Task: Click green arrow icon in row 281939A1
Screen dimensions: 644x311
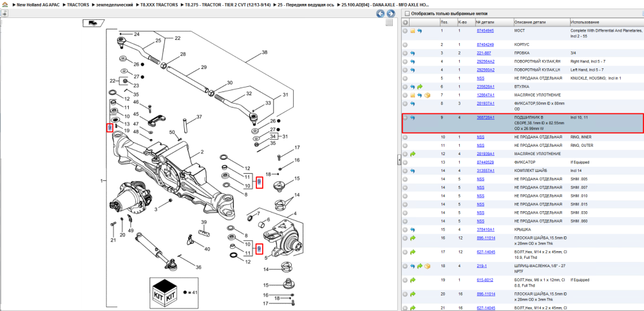Action: coord(413,154)
